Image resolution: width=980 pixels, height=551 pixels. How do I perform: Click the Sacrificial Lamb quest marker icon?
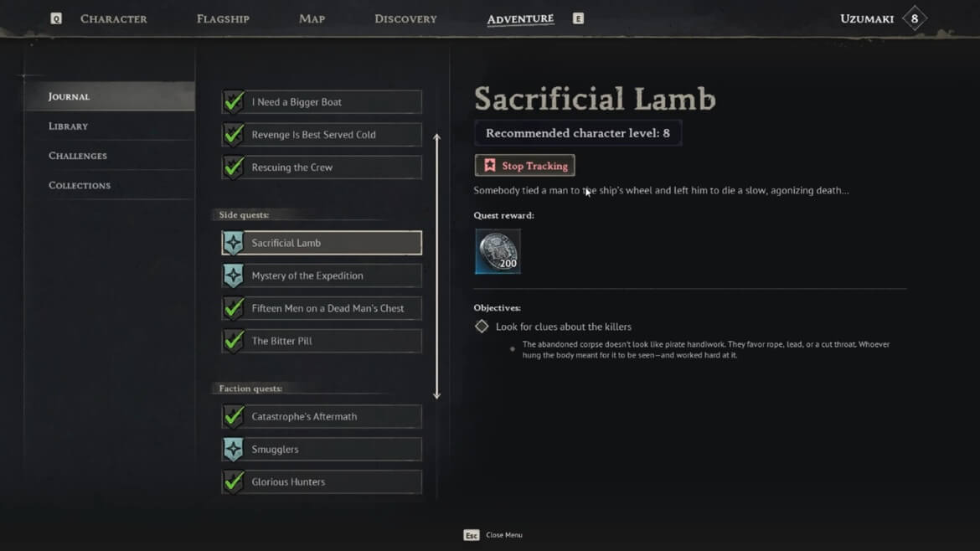point(234,243)
